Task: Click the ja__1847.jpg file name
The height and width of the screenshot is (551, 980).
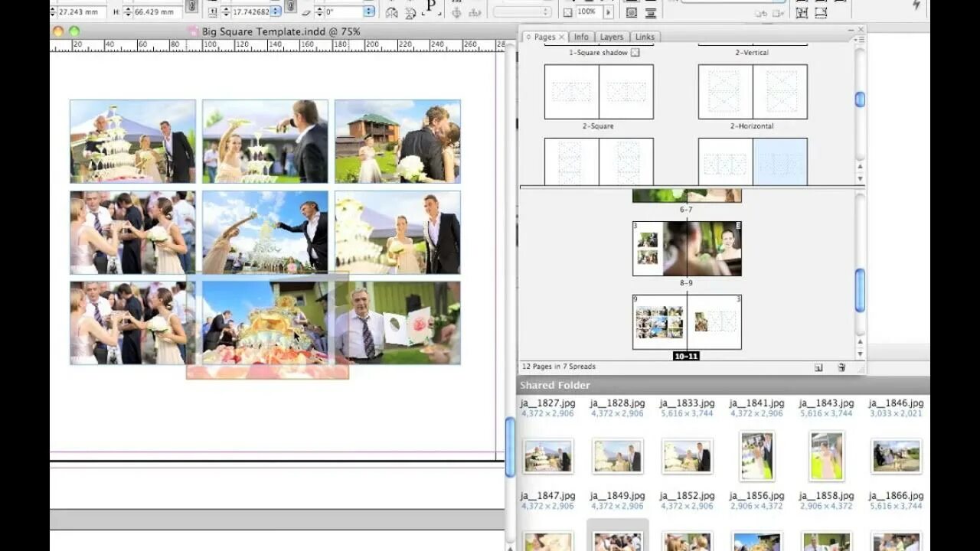Action: click(548, 496)
